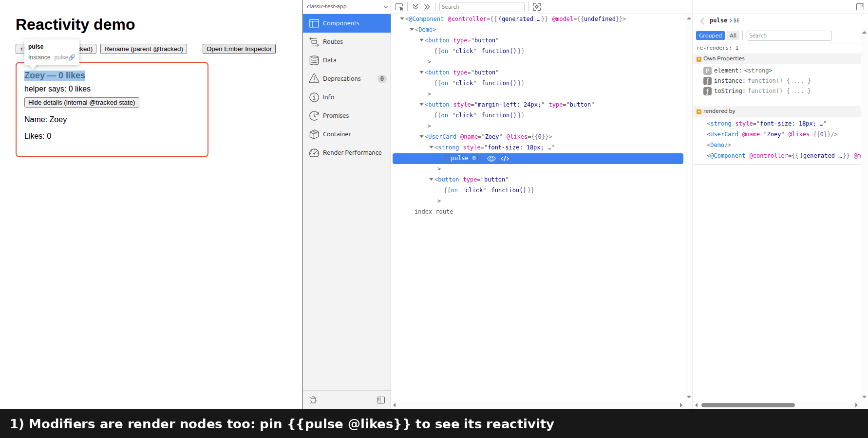
Task: Click the Info circle icon in the sidebar
Action: pyautogui.click(x=314, y=97)
